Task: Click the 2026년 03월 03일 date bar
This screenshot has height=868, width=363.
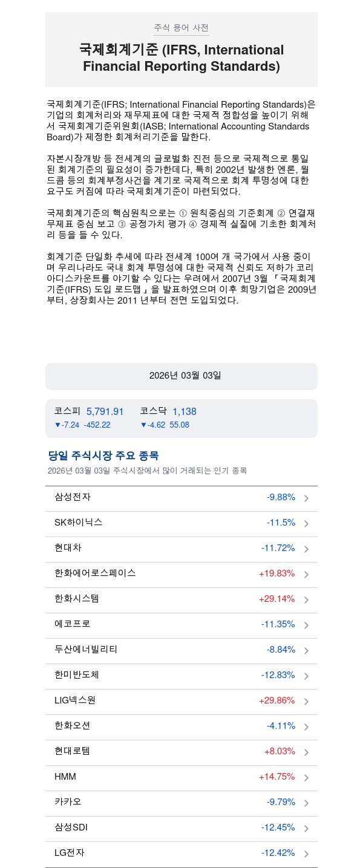Action: [181, 376]
